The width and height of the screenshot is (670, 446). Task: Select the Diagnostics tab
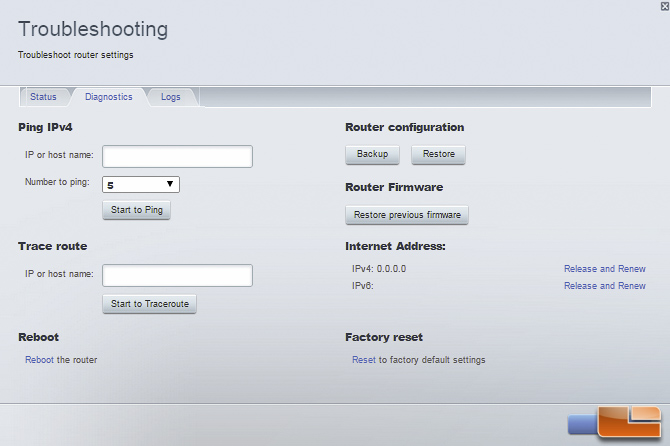pos(109,97)
